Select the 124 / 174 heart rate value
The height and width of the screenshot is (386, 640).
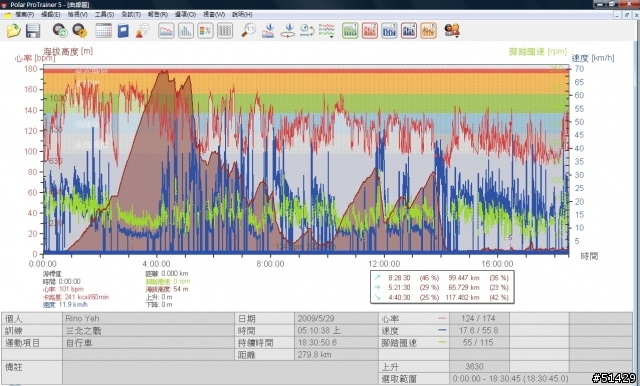[x=479, y=318]
